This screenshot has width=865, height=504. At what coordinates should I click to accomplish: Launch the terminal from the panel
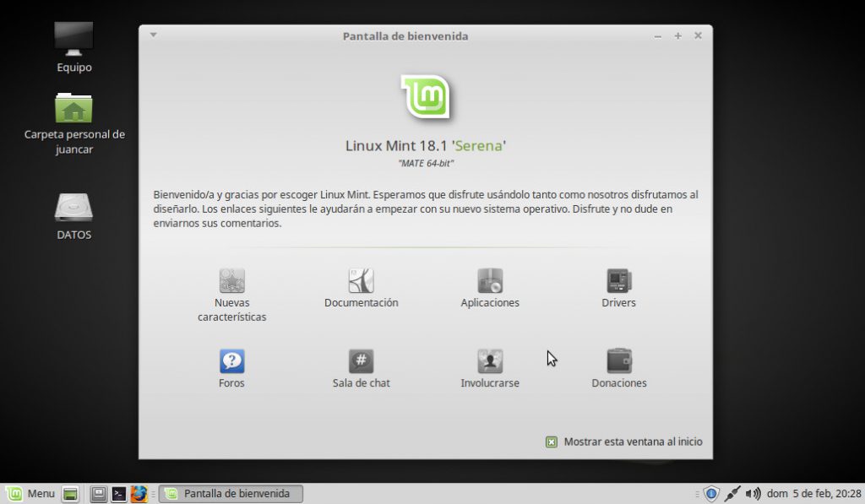click(x=119, y=494)
